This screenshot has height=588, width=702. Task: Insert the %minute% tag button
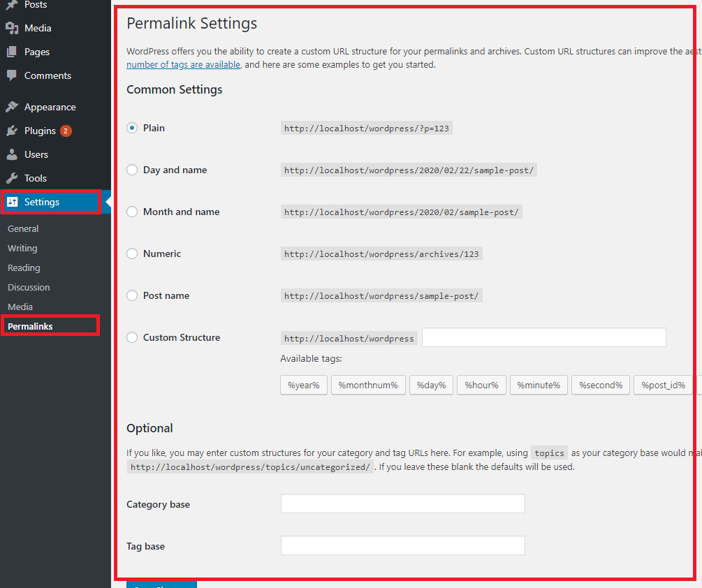539,385
